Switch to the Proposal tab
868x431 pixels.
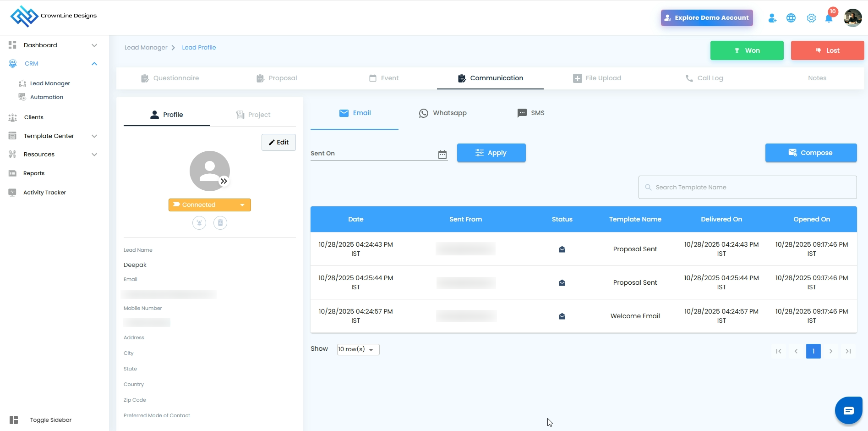tap(277, 78)
